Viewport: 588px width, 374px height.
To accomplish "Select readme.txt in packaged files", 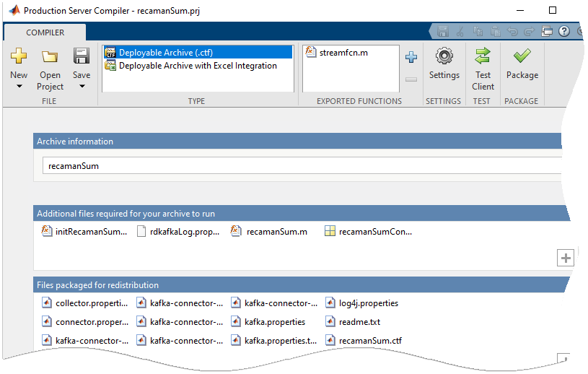I will pyautogui.click(x=359, y=322).
